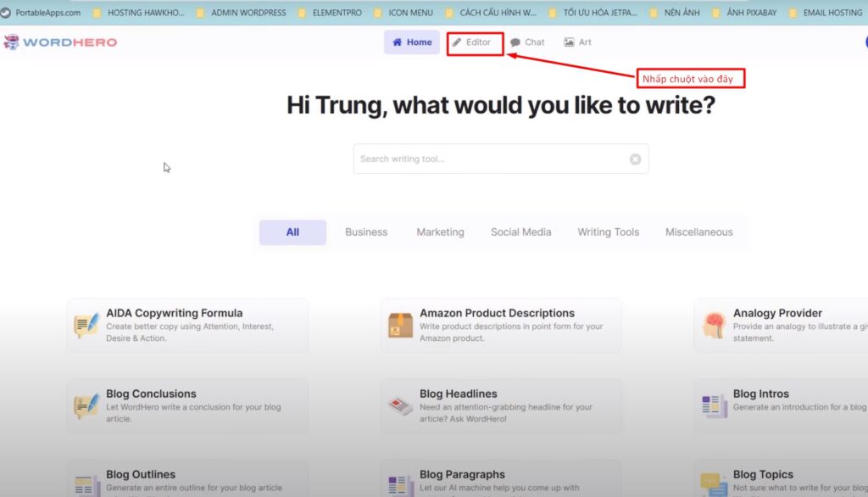Click the Blog Paragraphs document icon
The width and height of the screenshot is (868, 497).
pos(400,486)
